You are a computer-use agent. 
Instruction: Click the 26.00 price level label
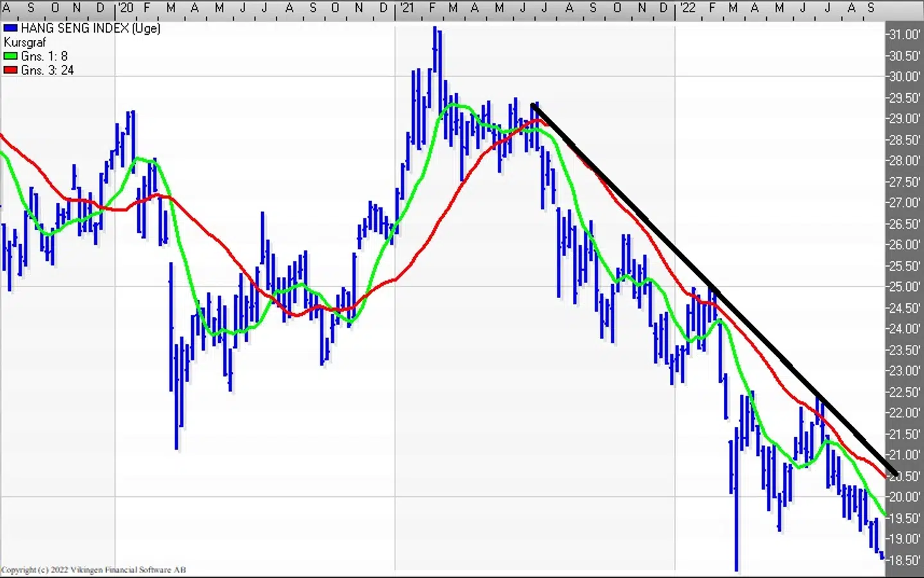pos(905,245)
